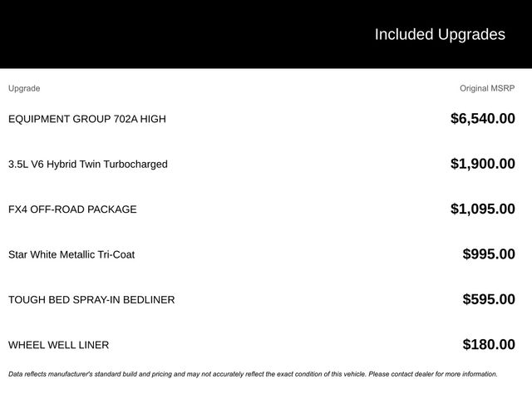Select Star White Metallic Tri-Coat label
532x399 pixels.
coord(71,254)
